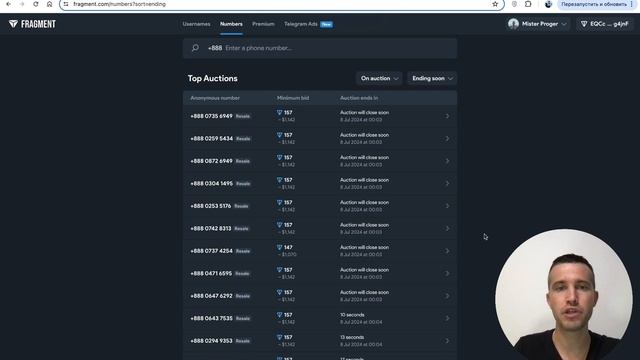The image size is (640, 360).
Task: Click the 10 seconds auction timer
Action: point(352,315)
